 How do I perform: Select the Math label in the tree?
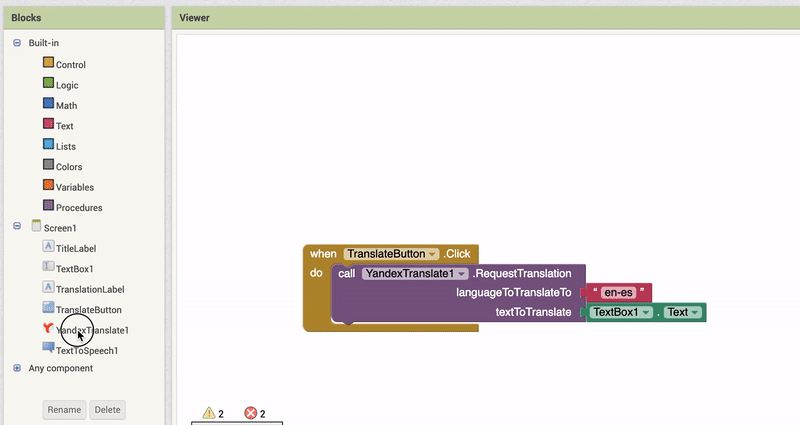pyautogui.click(x=66, y=106)
